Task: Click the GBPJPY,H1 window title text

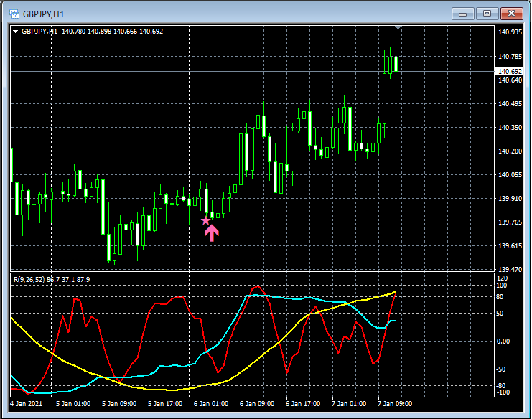Action: [x=42, y=13]
